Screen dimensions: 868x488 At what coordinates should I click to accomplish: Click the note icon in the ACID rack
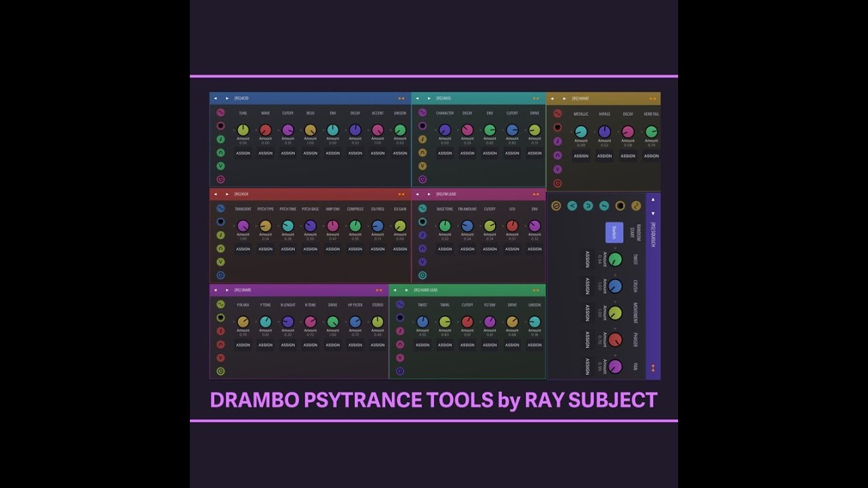220,139
